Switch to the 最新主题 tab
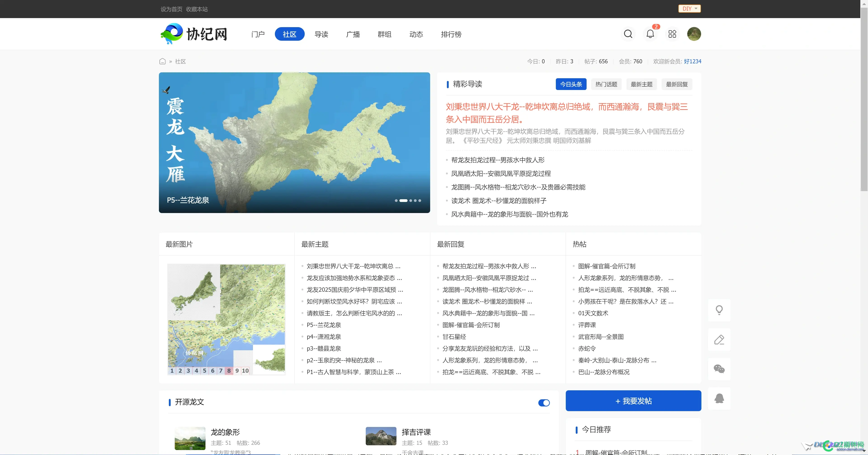This screenshot has width=868, height=455. 641,84
